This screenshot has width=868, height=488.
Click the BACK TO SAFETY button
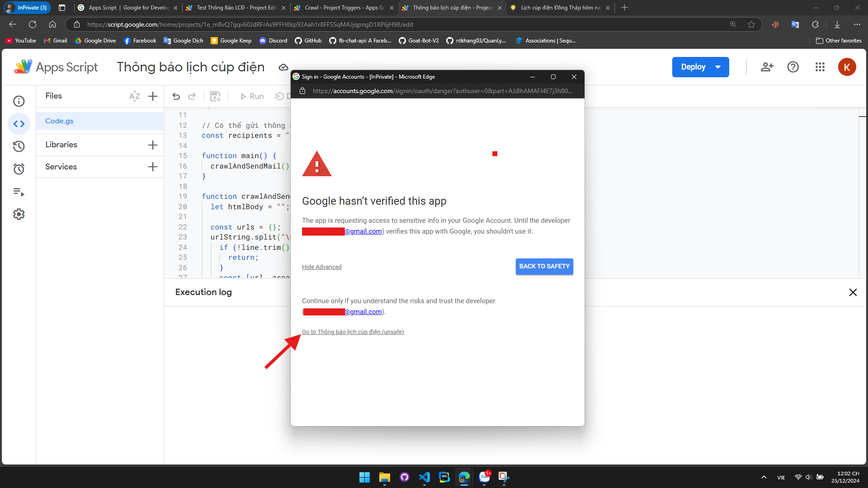coord(544,266)
